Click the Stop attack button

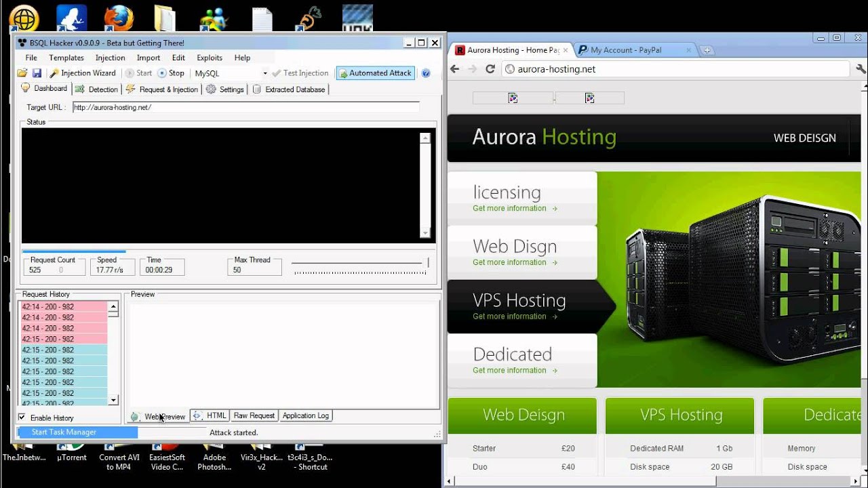pyautogui.click(x=171, y=73)
